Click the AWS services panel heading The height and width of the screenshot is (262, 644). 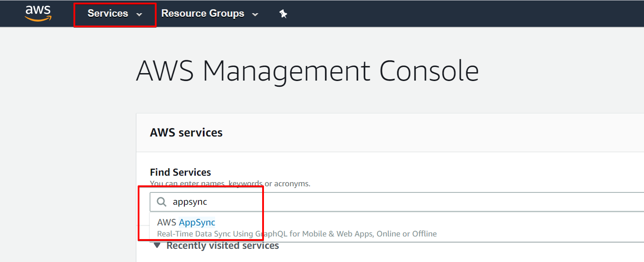pos(186,133)
